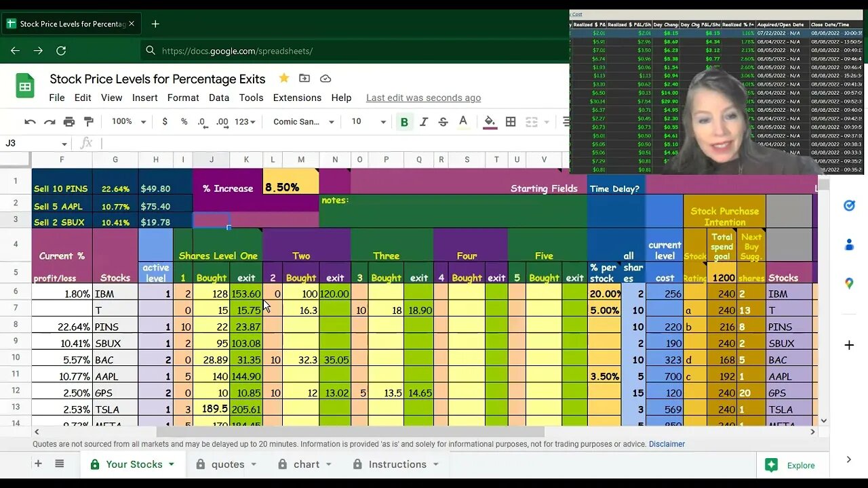The image size is (868, 488).
Task: Click the move to folder icon
Action: (304, 79)
